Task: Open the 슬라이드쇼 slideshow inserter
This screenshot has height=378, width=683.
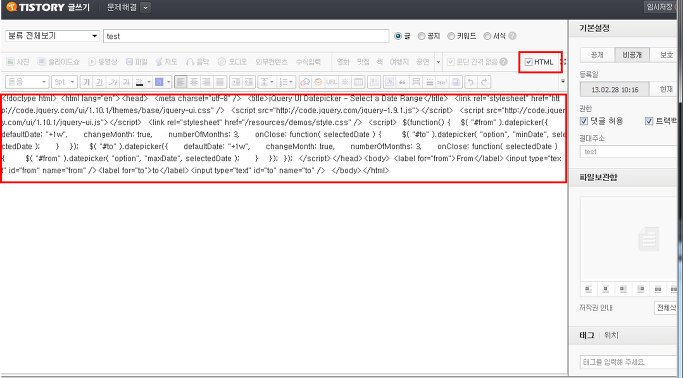Action: click(x=58, y=62)
